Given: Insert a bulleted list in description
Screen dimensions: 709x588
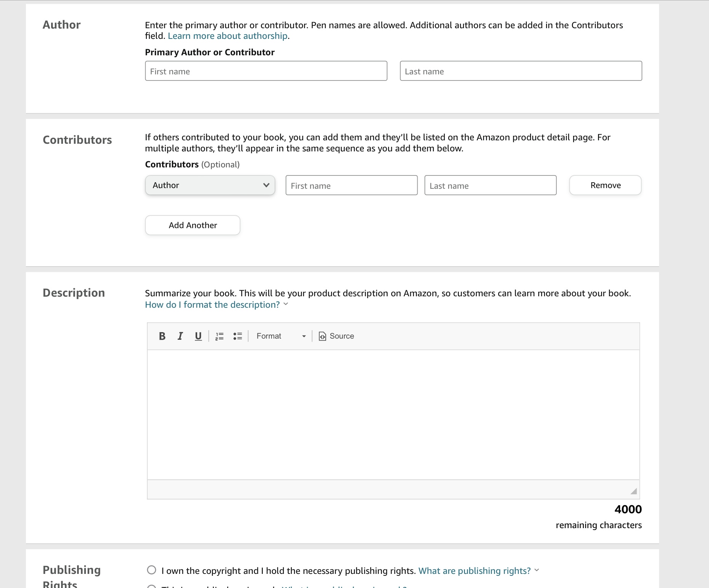Looking at the screenshot, I should coord(238,336).
